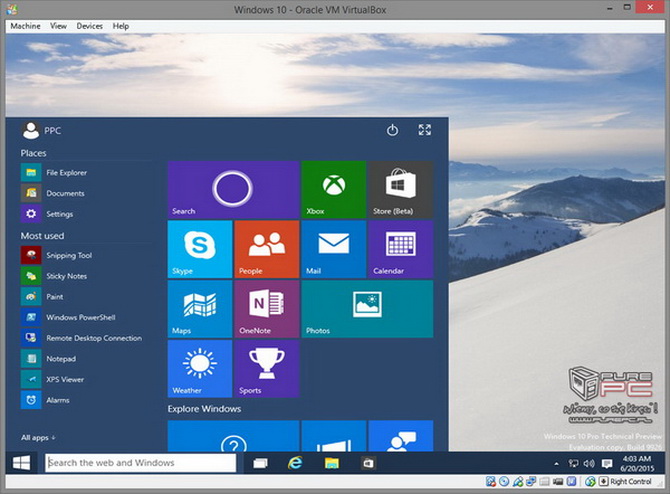
Task: Expand Start menu to full screen
Action: point(425,130)
